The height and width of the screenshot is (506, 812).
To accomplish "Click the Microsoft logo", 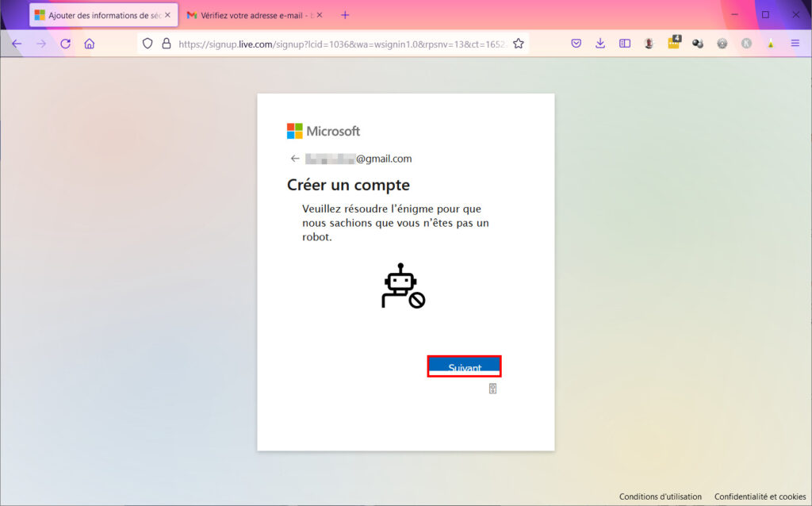I will 324,131.
